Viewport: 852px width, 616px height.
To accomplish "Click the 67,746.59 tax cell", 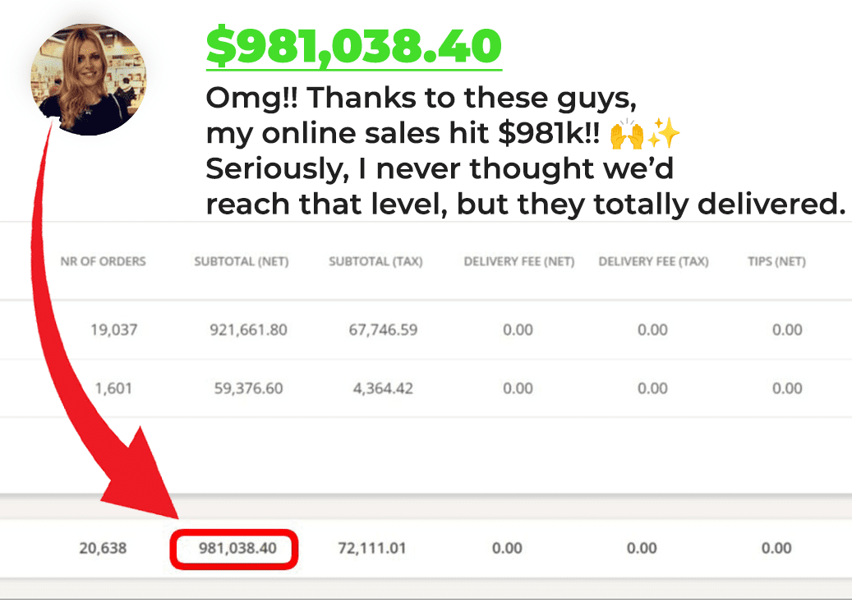I will tap(383, 329).
